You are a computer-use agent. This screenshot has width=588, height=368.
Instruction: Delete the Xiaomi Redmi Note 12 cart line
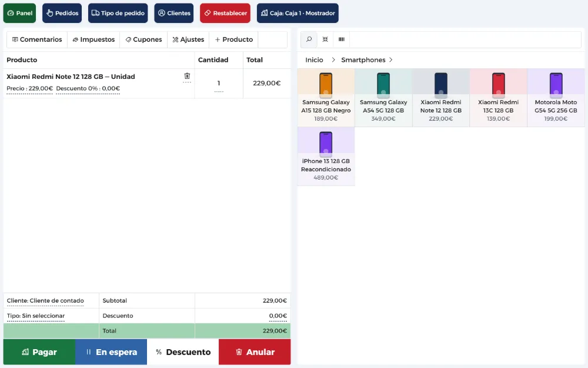tap(187, 76)
